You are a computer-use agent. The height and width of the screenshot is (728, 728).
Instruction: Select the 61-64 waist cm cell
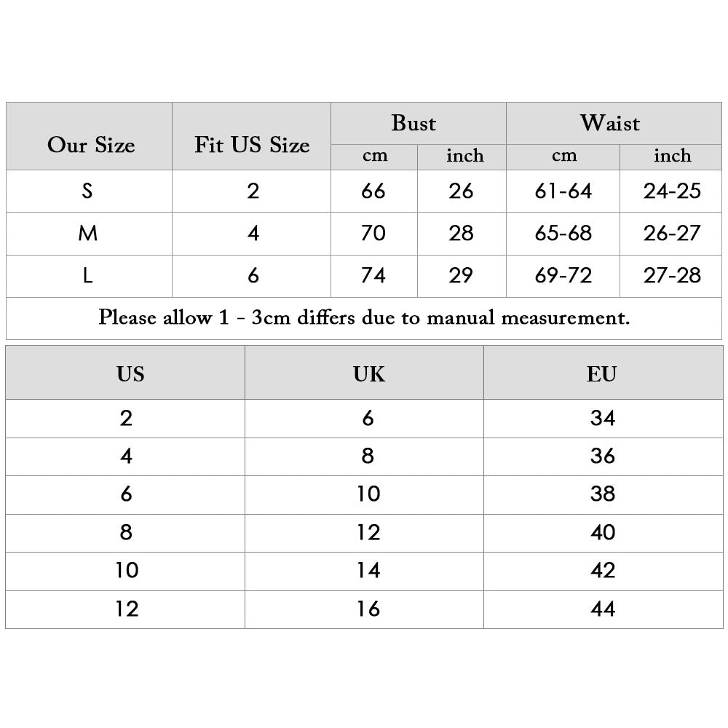click(563, 191)
